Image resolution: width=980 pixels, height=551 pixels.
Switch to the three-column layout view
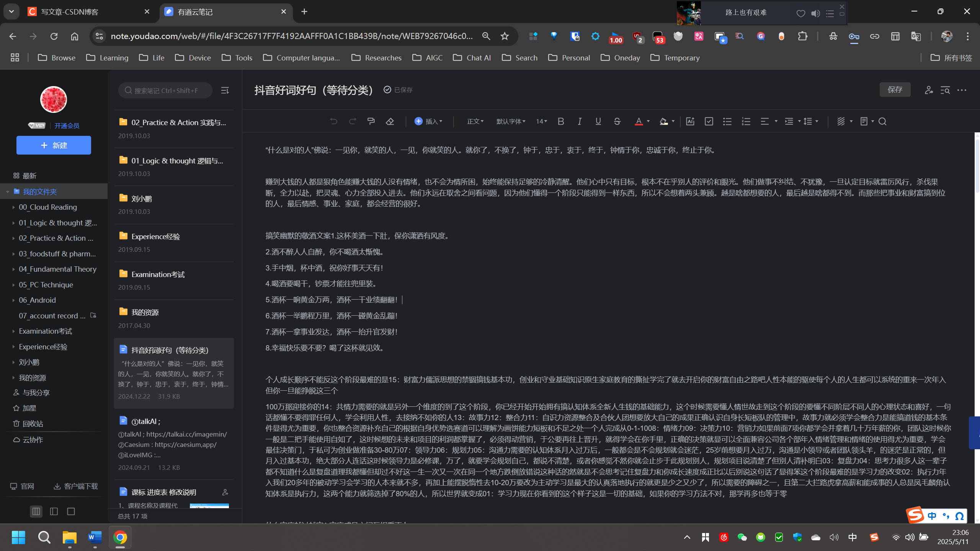[x=36, y=511]
